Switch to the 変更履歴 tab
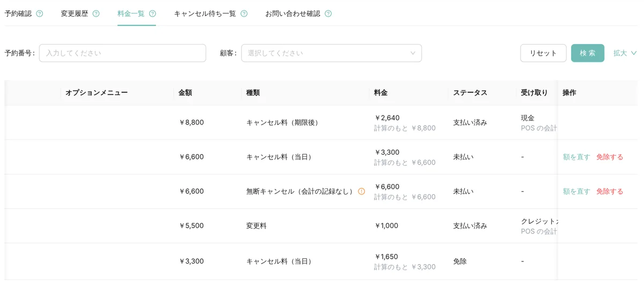644x285 pixels. (x=75, y=14)
